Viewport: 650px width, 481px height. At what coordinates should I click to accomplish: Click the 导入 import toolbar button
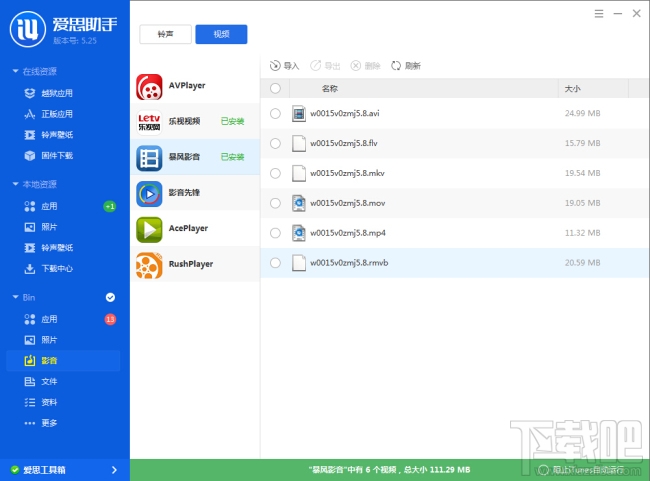[284, 66]
